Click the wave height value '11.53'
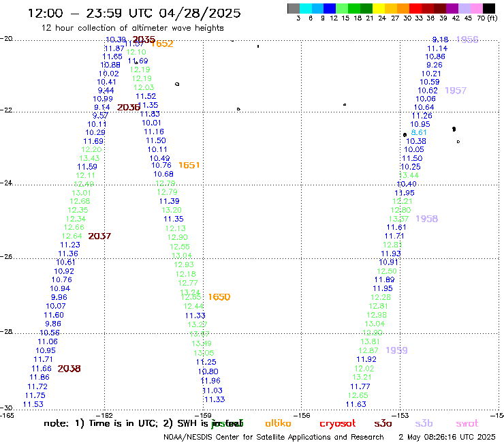Screen dimensions: 504x443 pyautogui.click(x=33, y=404)
